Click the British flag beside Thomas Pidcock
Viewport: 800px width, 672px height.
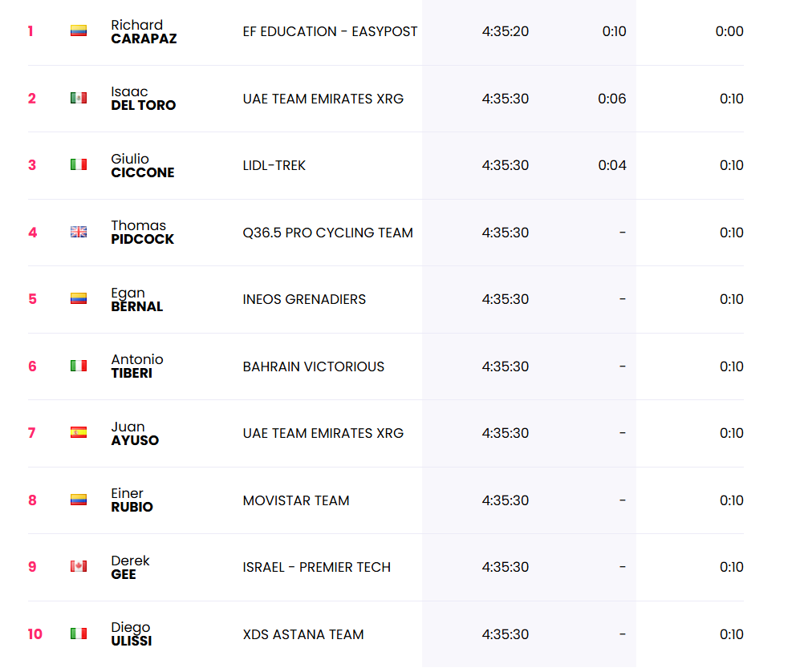click(x=79, y=232)
